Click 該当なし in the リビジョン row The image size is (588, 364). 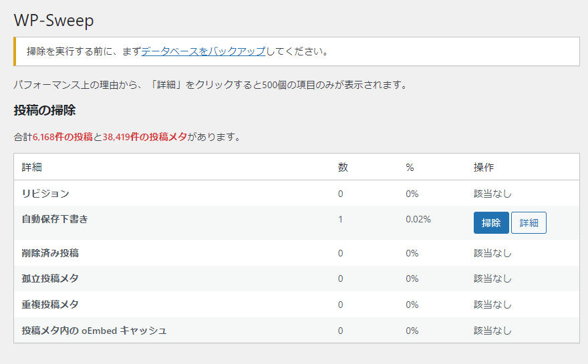492,194
